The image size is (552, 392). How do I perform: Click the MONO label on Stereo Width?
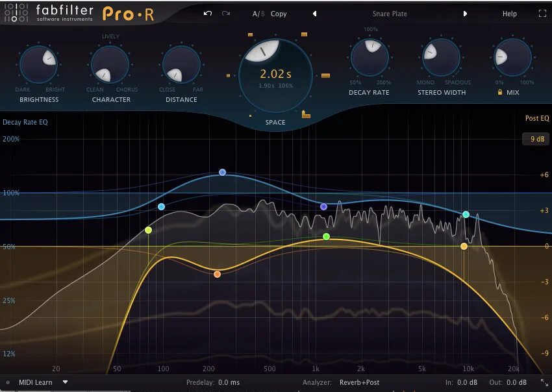[425, 82]
